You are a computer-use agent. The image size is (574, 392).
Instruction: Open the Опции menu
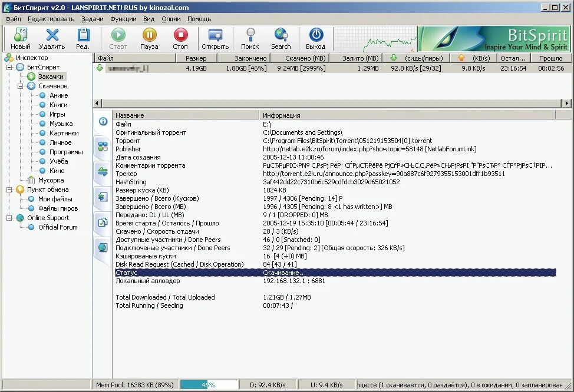click(171, 19)
